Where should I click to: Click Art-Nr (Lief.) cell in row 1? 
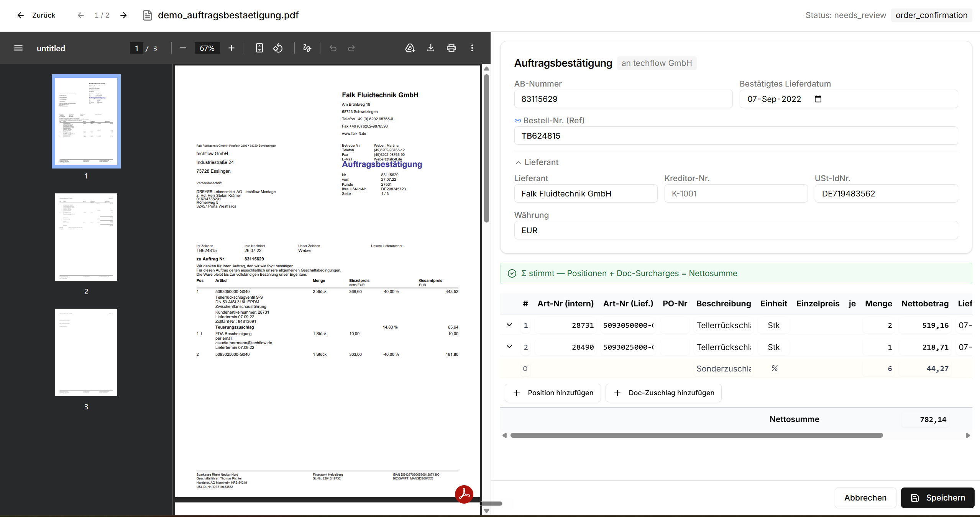[628, 325]
